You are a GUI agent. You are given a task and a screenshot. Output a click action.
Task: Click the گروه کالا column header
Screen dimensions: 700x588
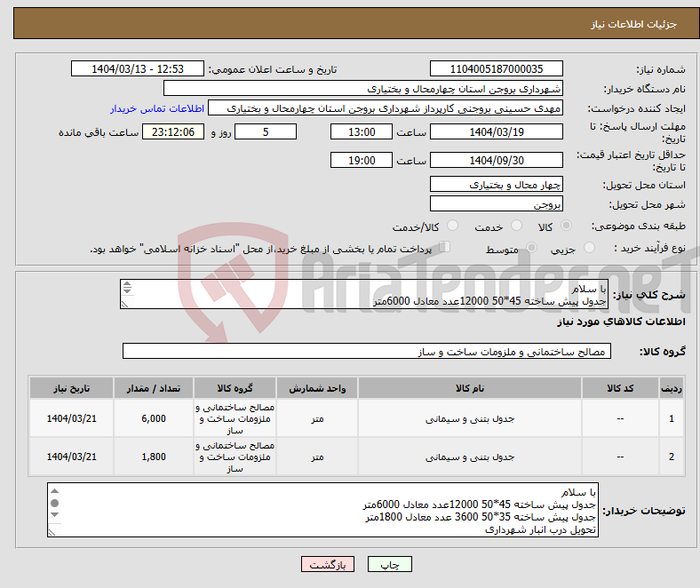tap(235, 388)
